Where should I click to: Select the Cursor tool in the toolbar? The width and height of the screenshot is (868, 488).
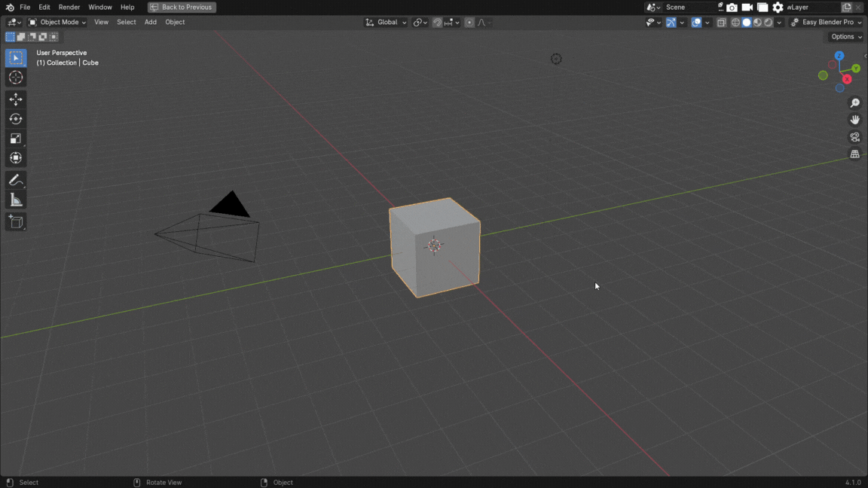pos(16,78)
